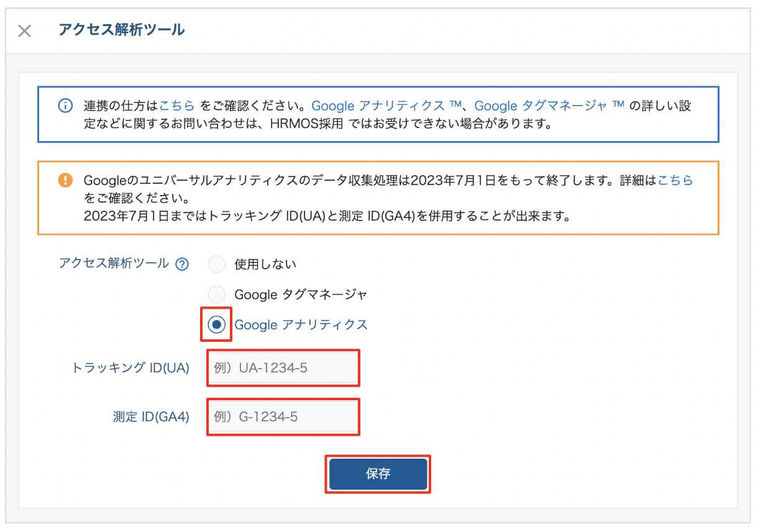758x532 pixels.
Task: Click the orange warning exclamation icon
Action: click(x=65, y=180)
